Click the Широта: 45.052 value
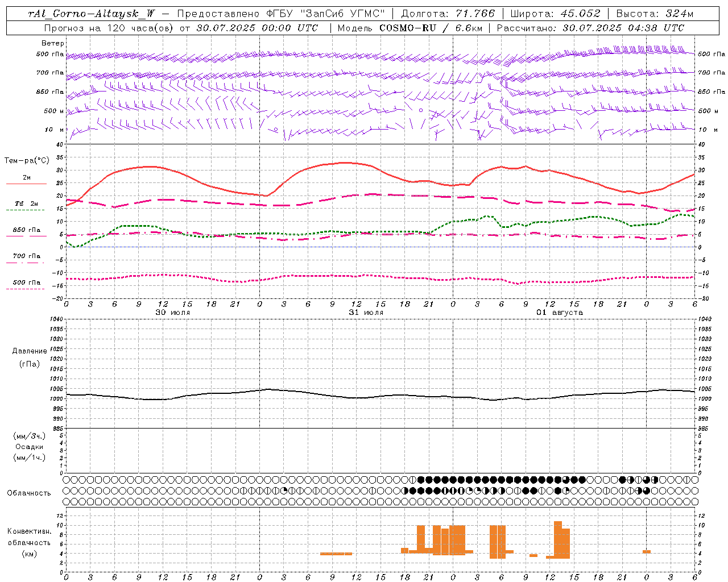This screenshot has width=728, height=582. point(555,14)
